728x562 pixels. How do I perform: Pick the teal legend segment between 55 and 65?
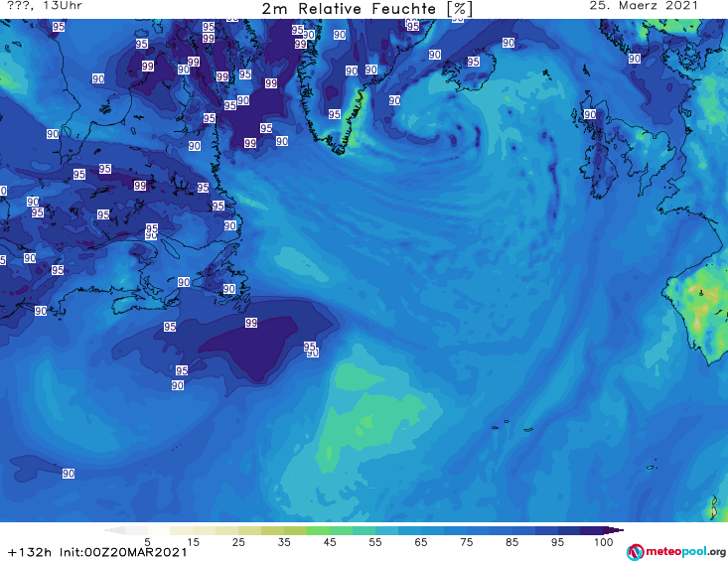[386, 530]
